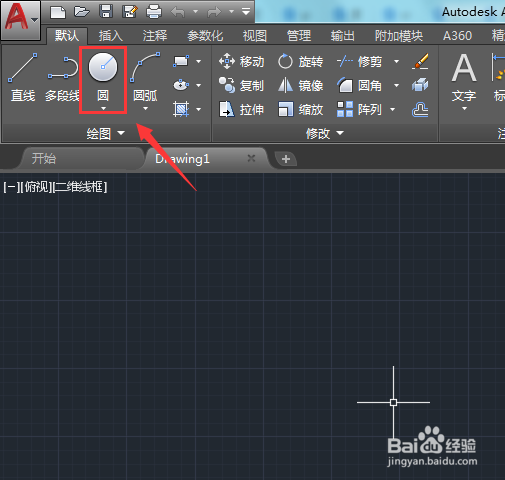This screenshot has height=480, width=505.
Task: Save the drawing with floppy icon
Action: [x=106, y=12]
